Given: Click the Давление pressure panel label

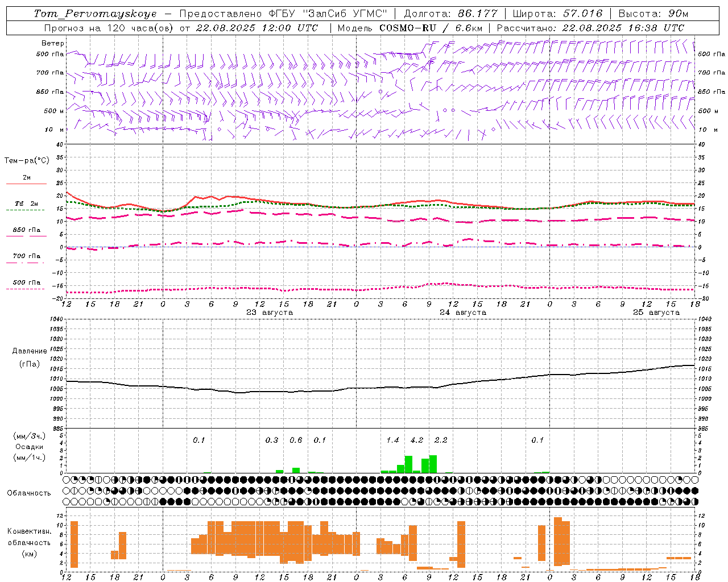Looking at the screenshot, I should (30, 351).
